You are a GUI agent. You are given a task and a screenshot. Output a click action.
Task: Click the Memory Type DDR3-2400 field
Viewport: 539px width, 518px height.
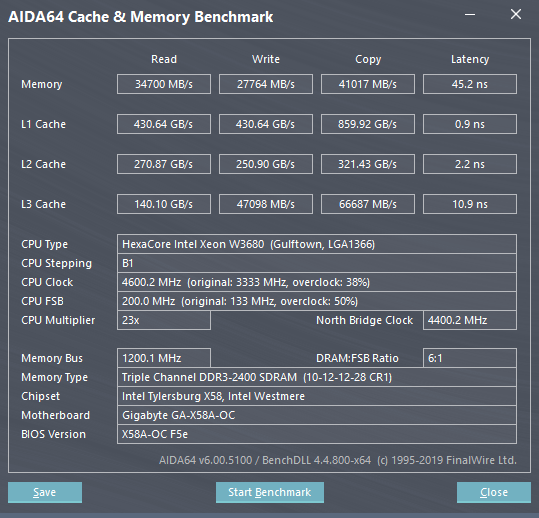(317, 377)
